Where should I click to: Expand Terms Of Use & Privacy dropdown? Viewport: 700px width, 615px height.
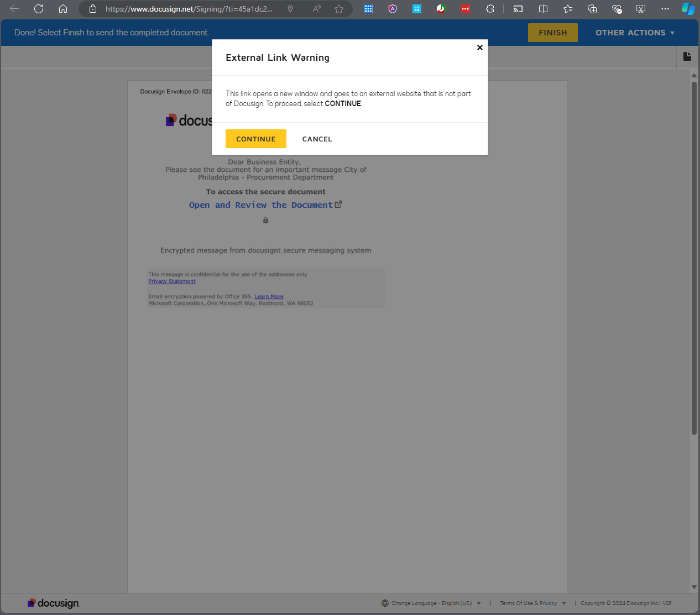pos(533,603)
